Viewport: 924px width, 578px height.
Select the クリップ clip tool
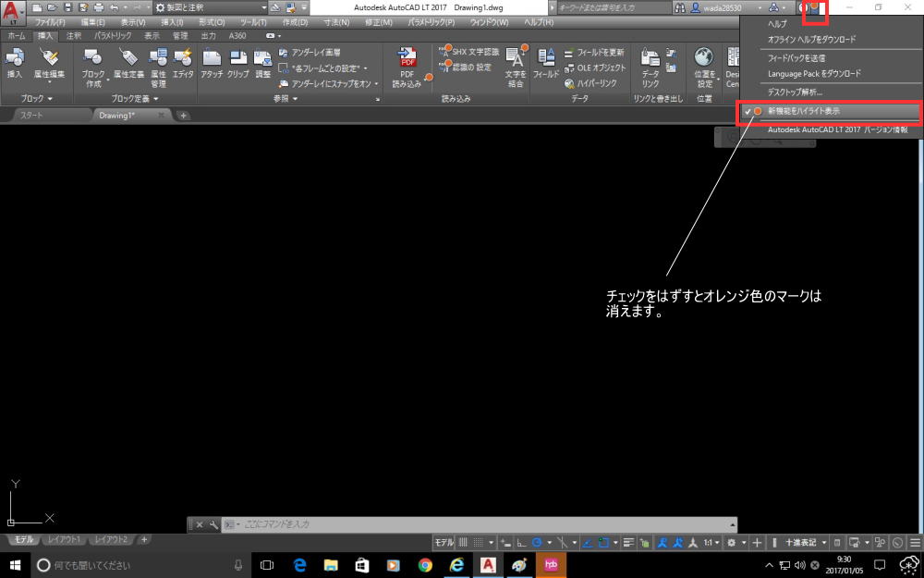238,64
